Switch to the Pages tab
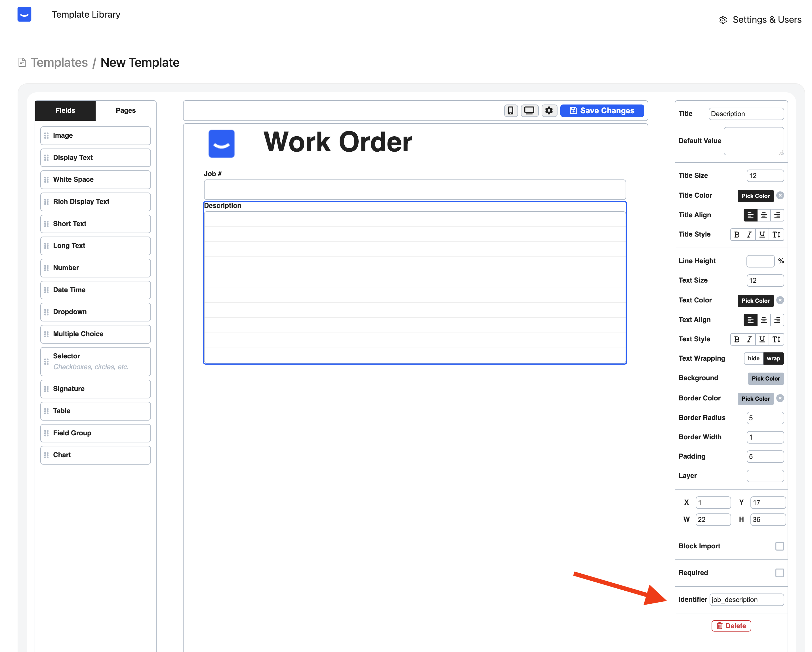Viewport: 812px width, 652px height. (x=125, y=110)
